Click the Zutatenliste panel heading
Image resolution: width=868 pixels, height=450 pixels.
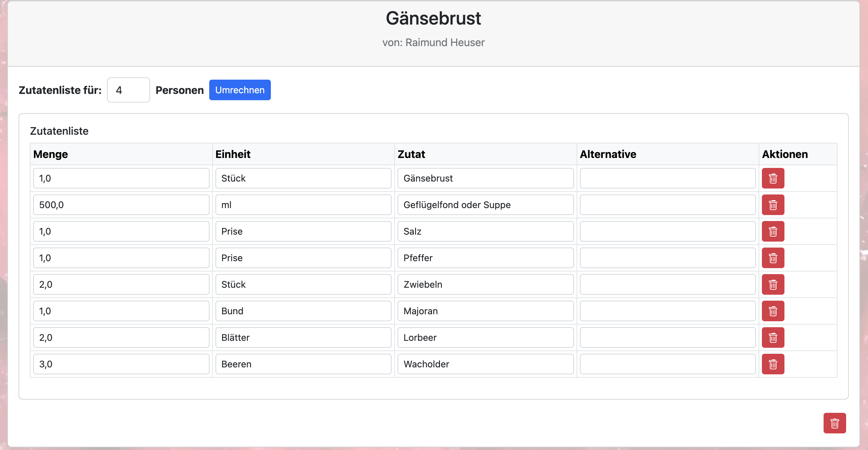tap(59, 131)
